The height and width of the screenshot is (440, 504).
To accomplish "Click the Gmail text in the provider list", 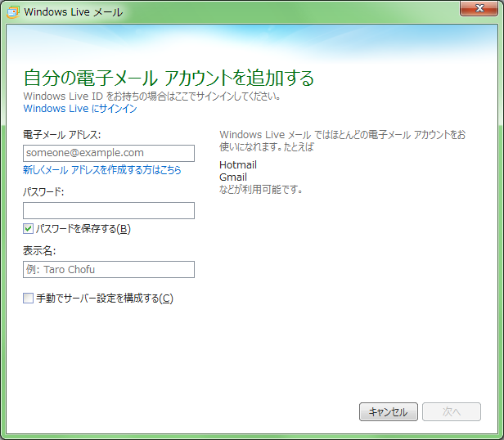I will [233, 177].
